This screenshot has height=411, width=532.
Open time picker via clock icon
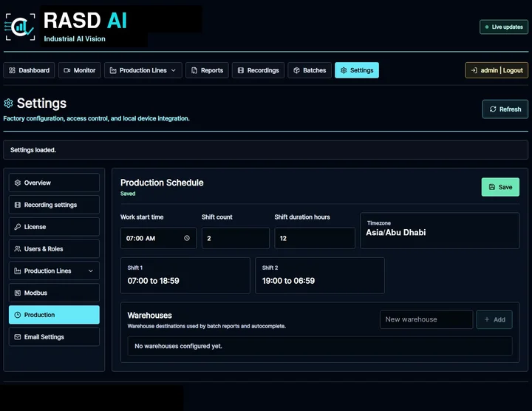click(187, 238)
